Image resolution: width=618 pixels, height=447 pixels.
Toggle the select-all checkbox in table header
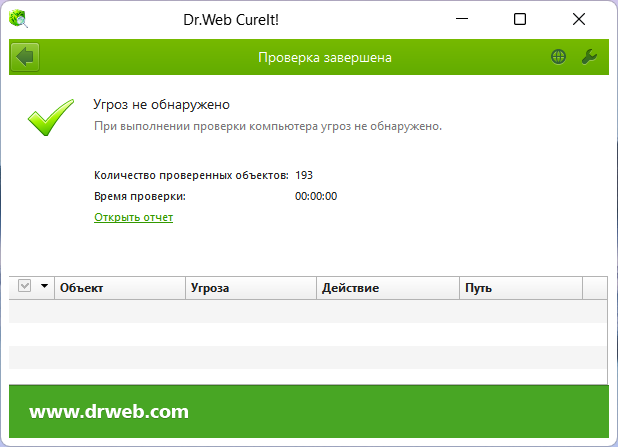(x=24, y=285)
